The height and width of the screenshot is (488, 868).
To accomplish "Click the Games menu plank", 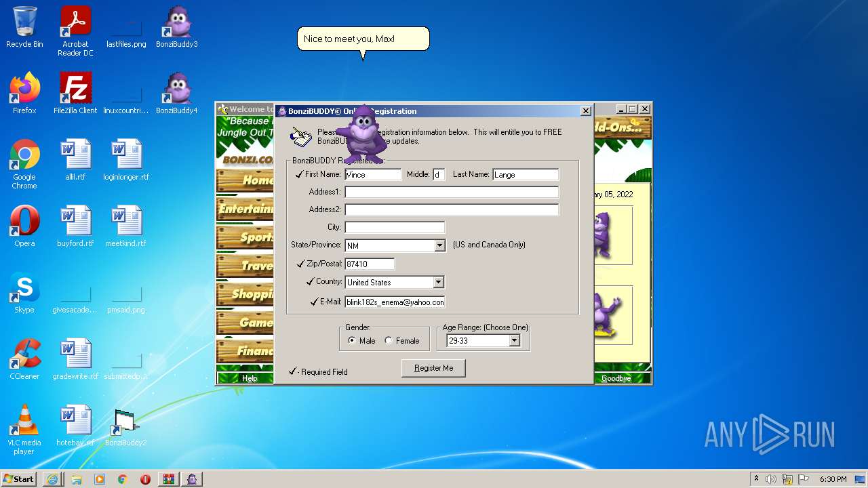I will 245,323.
